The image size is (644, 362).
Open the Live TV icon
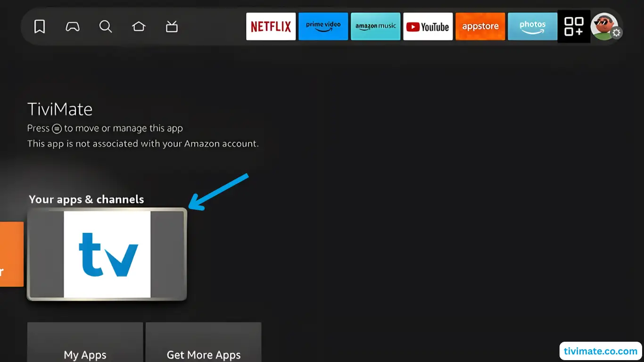point(172,27)
